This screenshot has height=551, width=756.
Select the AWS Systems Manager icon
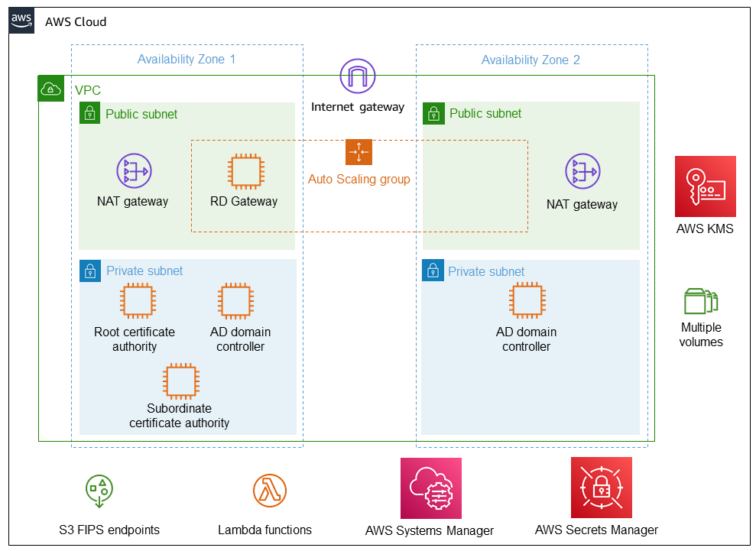tap(431, 488)
